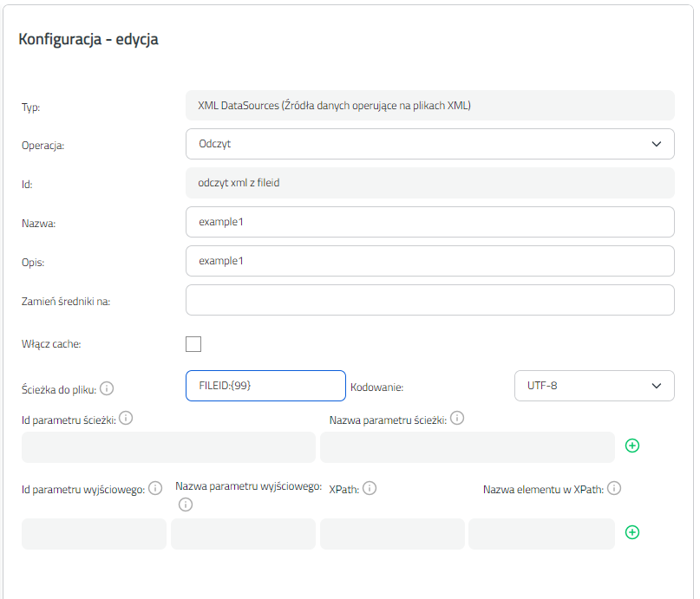Open the Kodowanie dropdown showing UTF-8
700x599 pixels.
pyautogui.click(x=594, y=386)
